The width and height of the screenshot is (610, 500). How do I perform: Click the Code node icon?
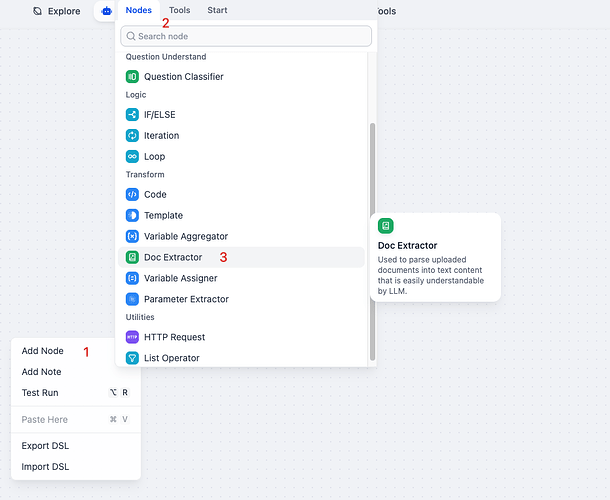click(132, 194)
